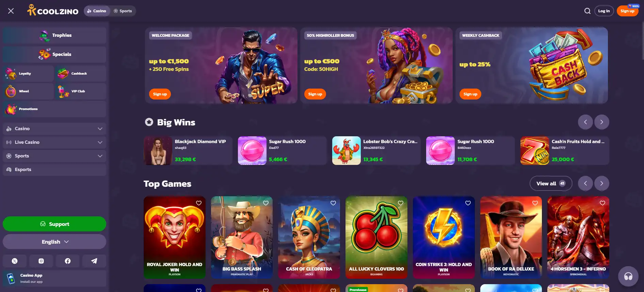The height and width of the screenshot is (292, 644).
Task: Click the Log in button
Action: 604,11
